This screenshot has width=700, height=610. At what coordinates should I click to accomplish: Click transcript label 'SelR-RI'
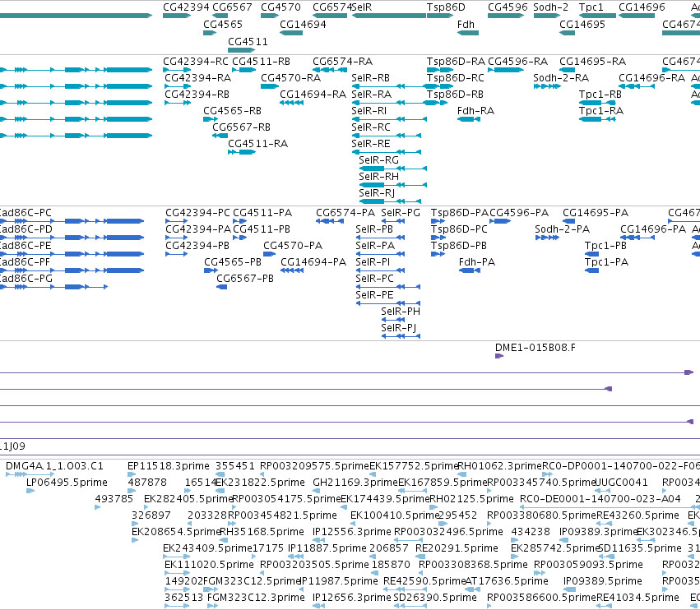tap(369, 111)
